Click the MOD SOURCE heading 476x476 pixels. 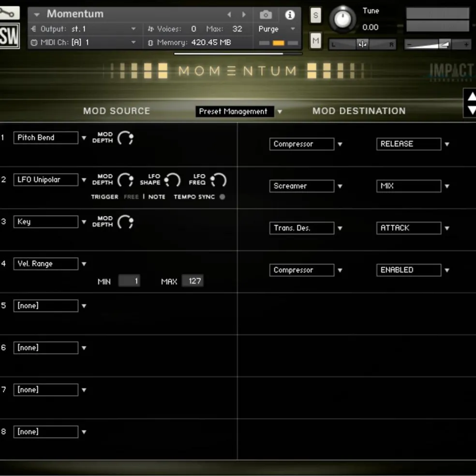(x=117, y=111)
